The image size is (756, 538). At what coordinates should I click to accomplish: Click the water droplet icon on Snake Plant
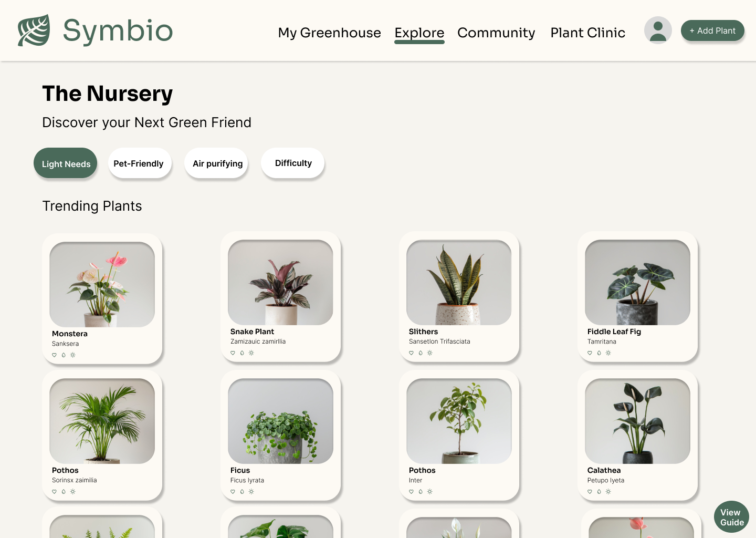pos(242,353)
